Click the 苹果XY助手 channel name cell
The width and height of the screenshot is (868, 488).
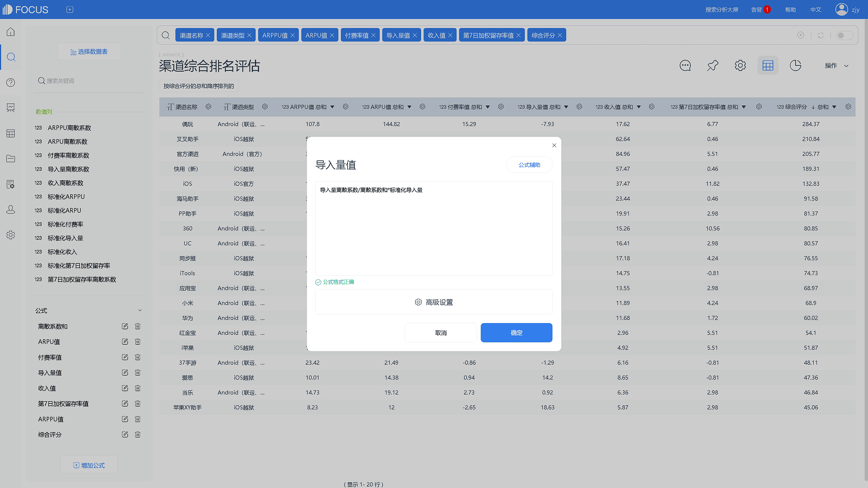(x=188, y=408)
